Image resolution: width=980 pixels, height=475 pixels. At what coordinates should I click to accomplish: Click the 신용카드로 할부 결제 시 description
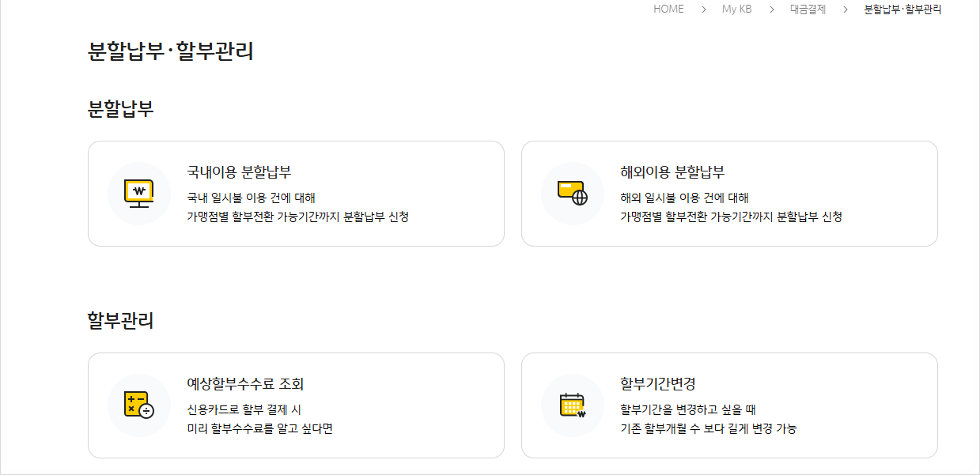coord(244,409)
